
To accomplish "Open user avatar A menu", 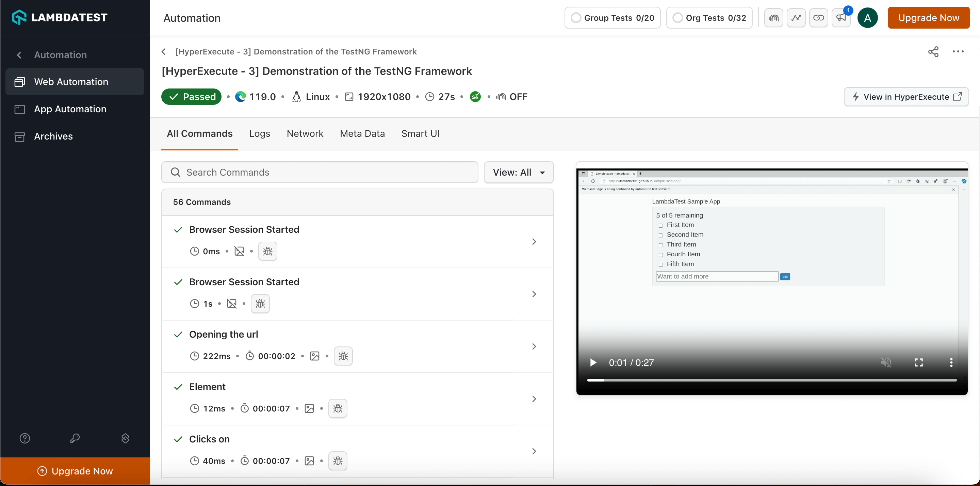I will (867, 18).
